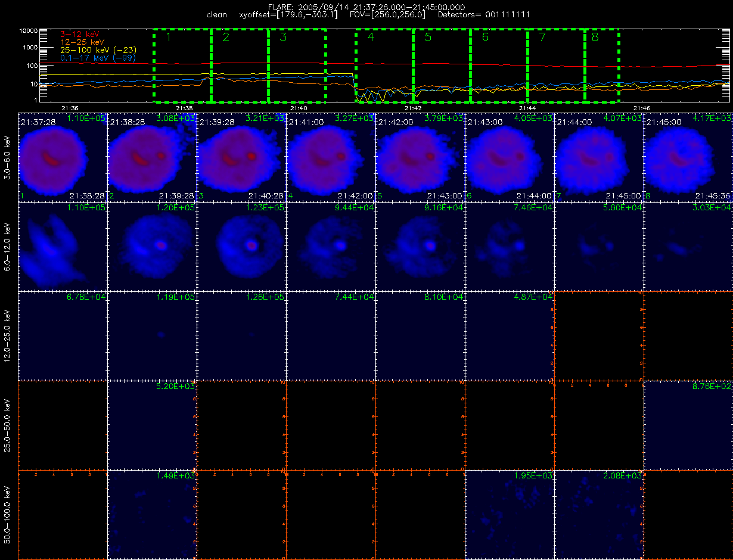
Task: Select interval 4 in the light curve
Action: 384,65
